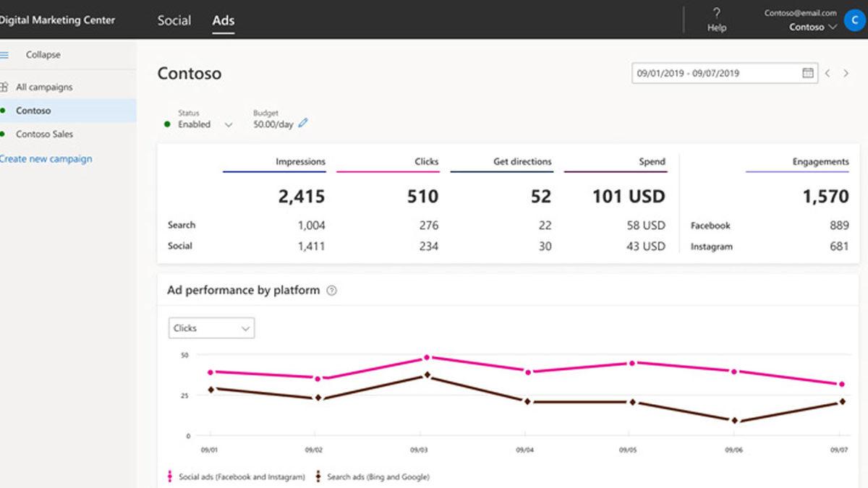This screenshot has width=868, height=488.
Task: Click the 09/03 Social ads data point
Action: coord(427,357)
